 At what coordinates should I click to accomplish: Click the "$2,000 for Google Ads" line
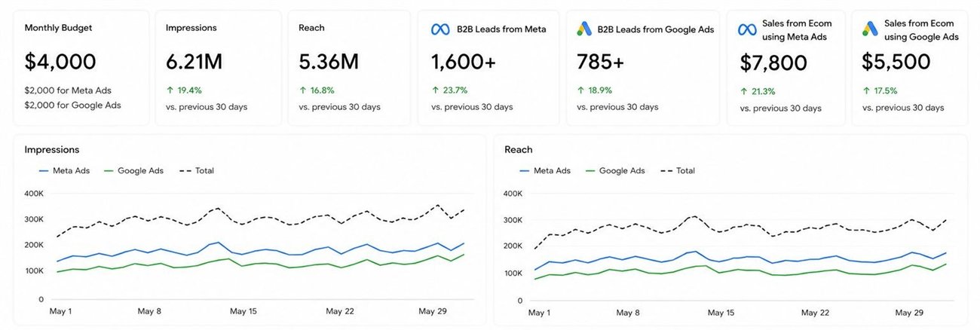73,105
